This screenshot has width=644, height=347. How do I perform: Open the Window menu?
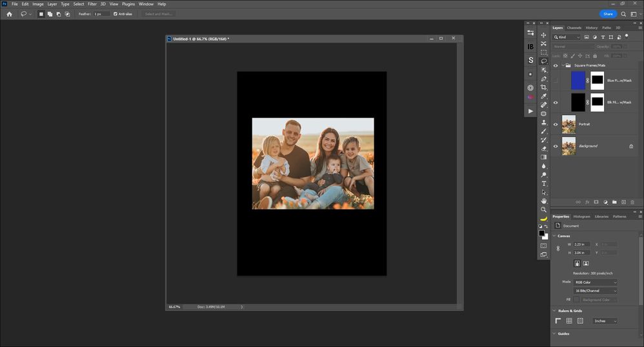[146, 4]
